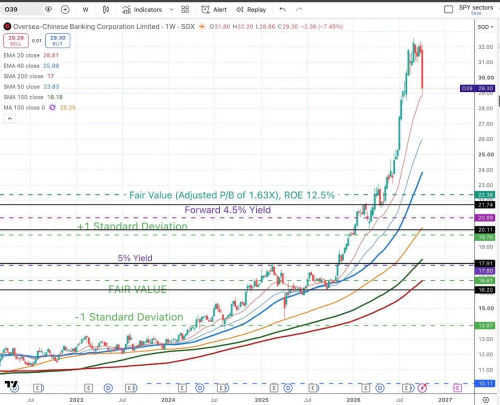Start bar Replay mode
Screen dimensions: 500x405
tap(251, 10)
